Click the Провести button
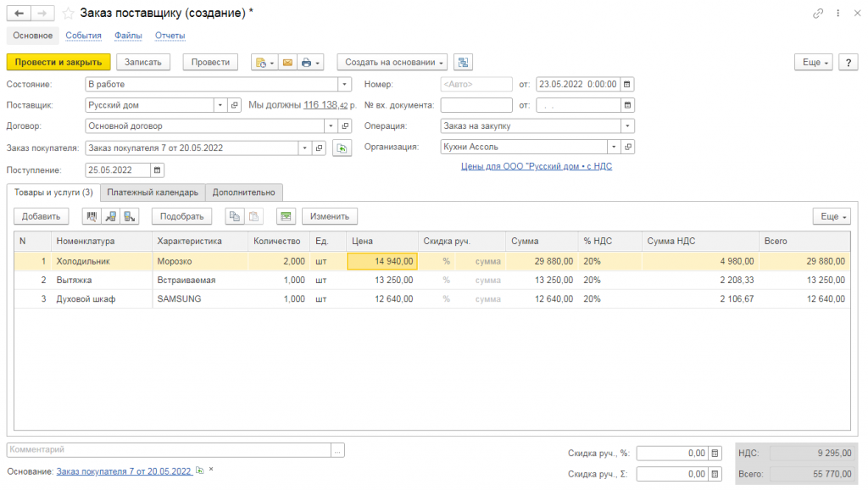The image size is (868, 490). pyautogui.click(x=210, y=62)
